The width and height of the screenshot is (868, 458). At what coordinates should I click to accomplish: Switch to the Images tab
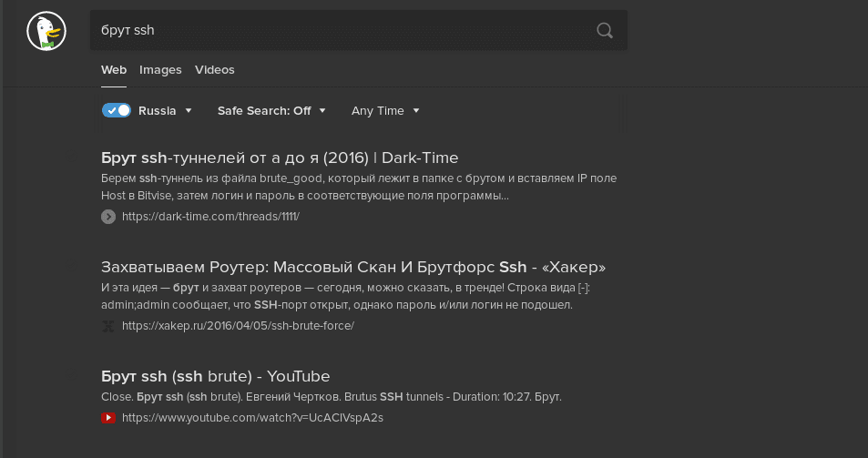(160, 70)
